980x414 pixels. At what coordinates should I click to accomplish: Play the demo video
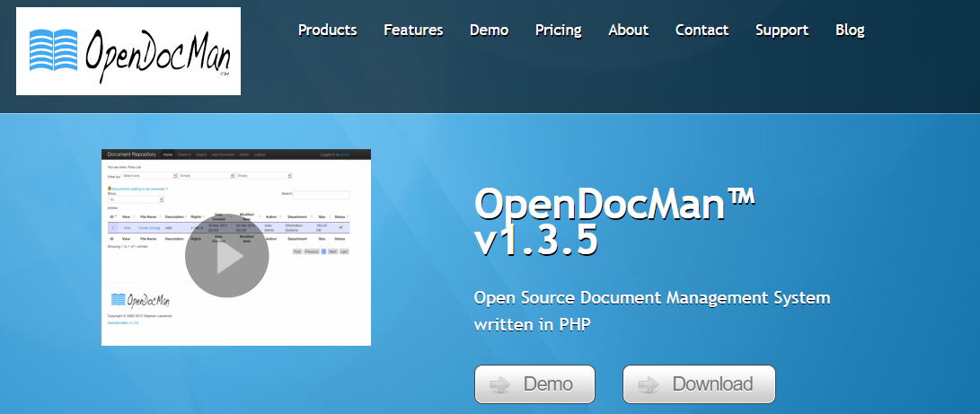click(x=227, y=255)
